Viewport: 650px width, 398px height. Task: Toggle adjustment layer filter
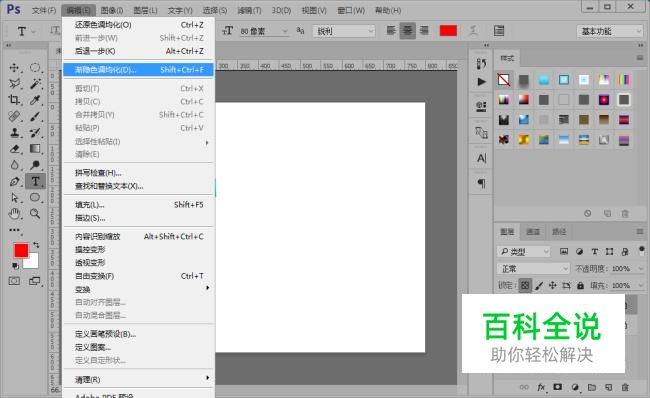pyautogui.click(x=579, y=251)
